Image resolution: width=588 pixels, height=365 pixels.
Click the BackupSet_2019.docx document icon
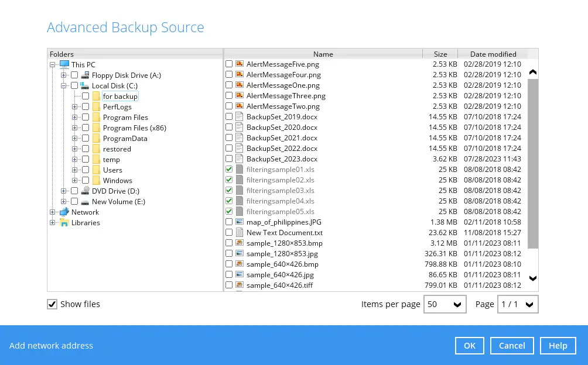239,117
